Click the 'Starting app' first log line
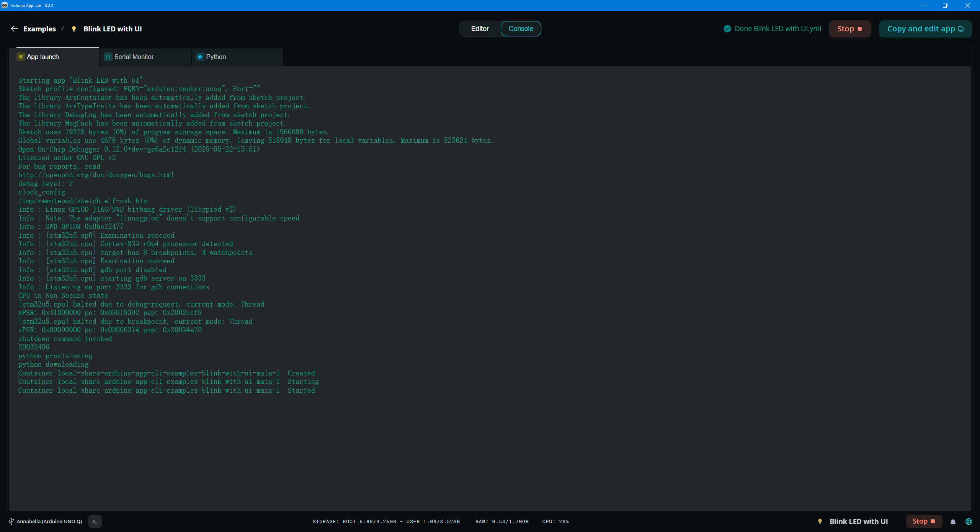The image size is (980, 532). 81,80
